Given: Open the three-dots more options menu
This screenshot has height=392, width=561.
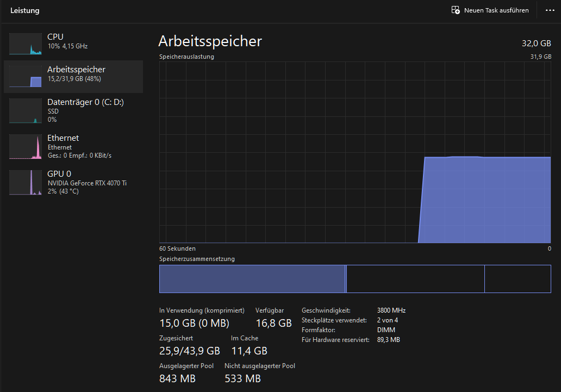Looking at the screenshot, I should click(550, 10).
